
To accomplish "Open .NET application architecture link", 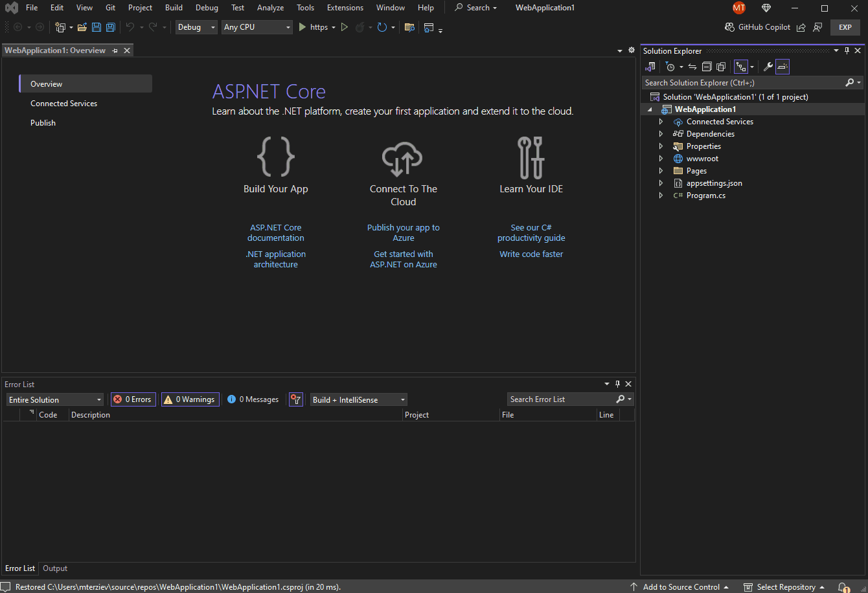I will pos(276,259).
